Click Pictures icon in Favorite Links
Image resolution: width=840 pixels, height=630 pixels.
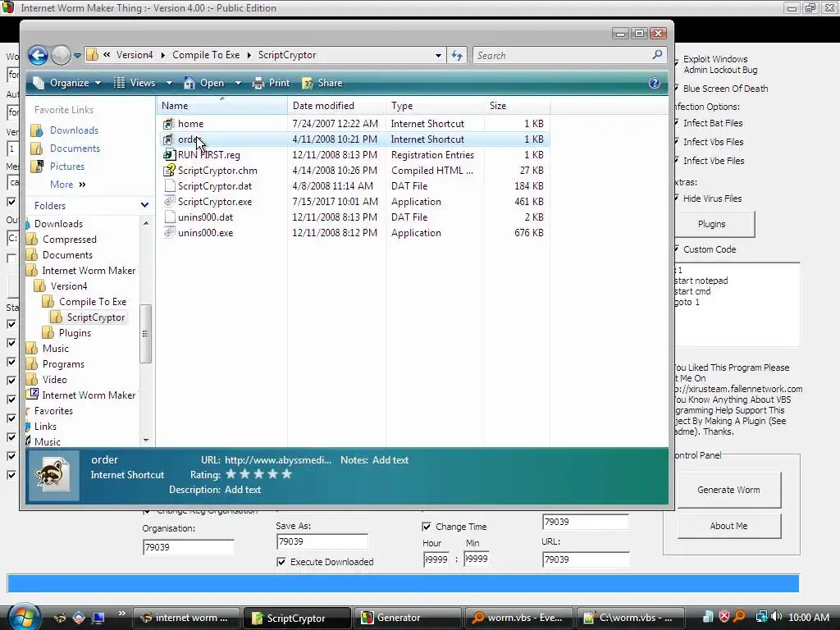point(36,167)
